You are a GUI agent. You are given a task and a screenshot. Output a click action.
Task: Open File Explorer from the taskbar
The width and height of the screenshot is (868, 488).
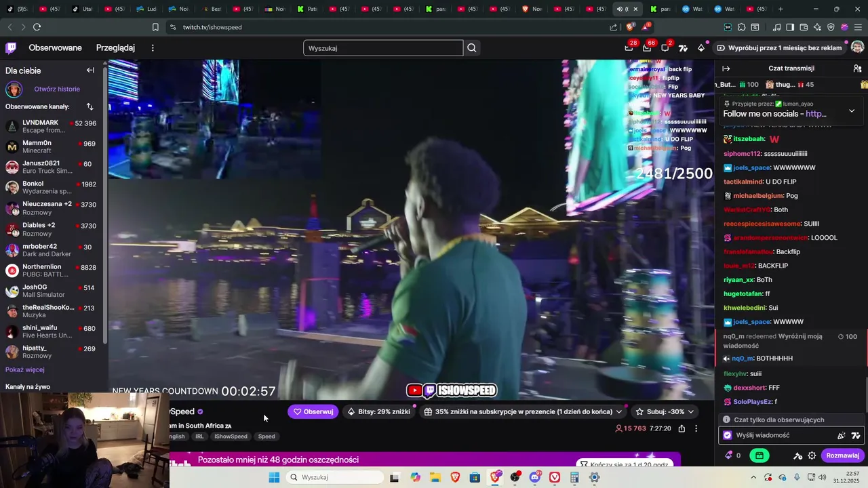coord(435,477)
